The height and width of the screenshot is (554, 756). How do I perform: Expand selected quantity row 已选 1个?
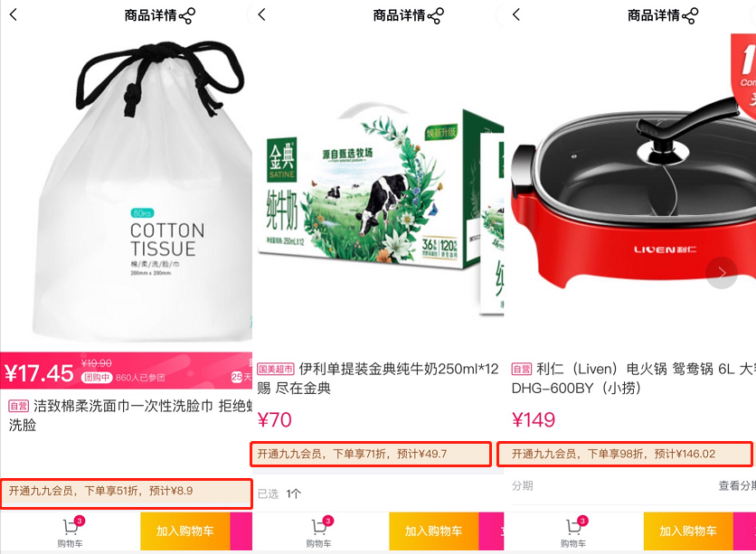(379, 493)
